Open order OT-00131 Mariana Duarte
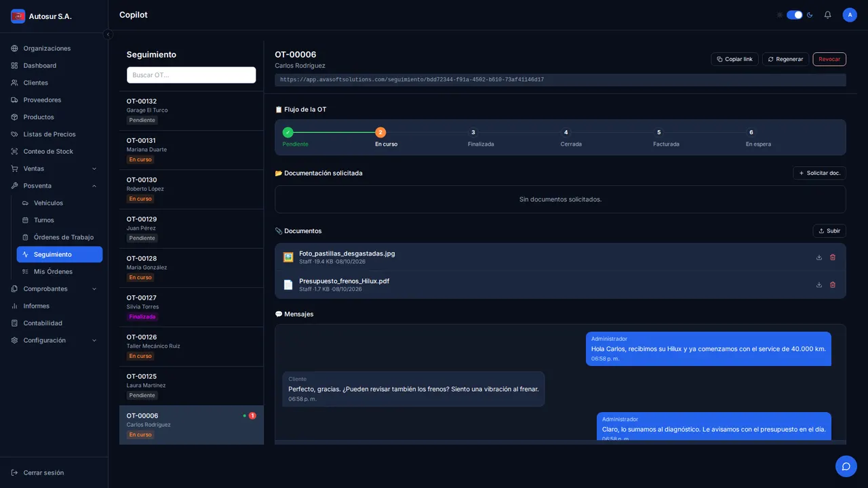 tap(191, 150)
